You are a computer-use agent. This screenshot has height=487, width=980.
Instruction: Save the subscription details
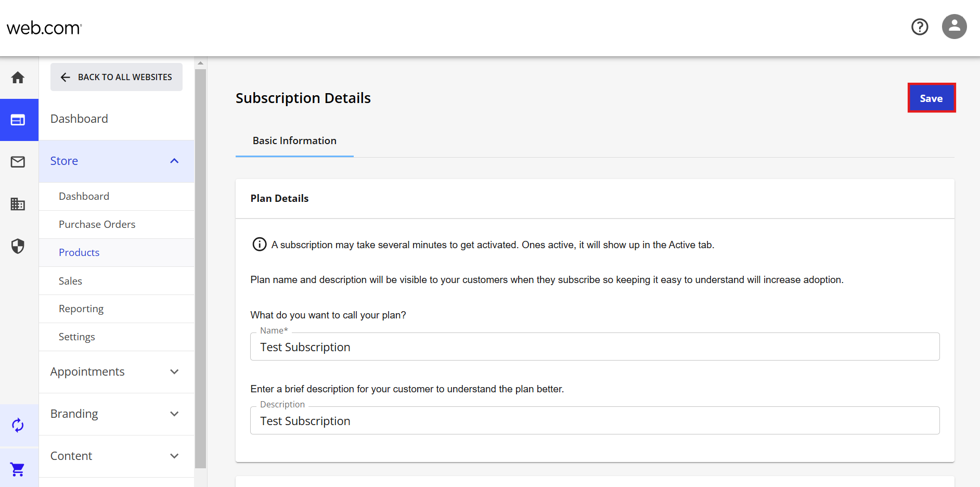(931, 98)
